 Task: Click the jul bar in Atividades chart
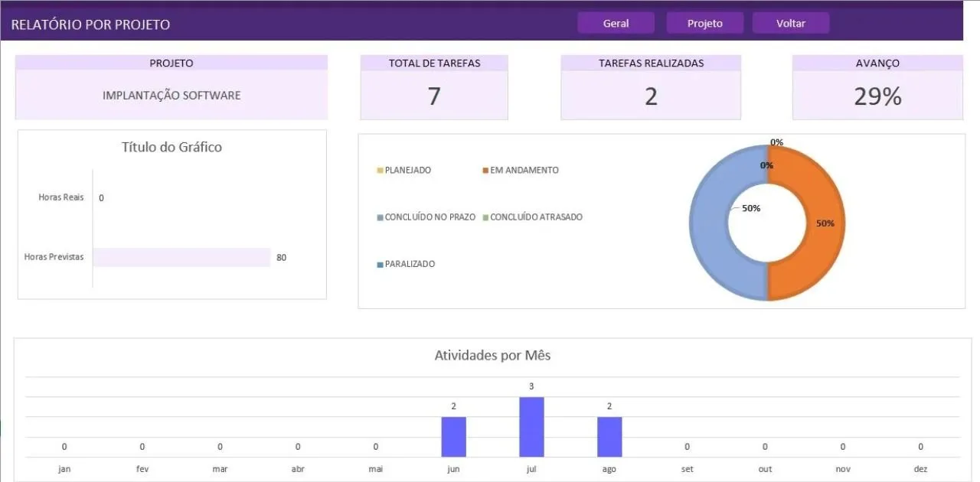pos(531,427)
